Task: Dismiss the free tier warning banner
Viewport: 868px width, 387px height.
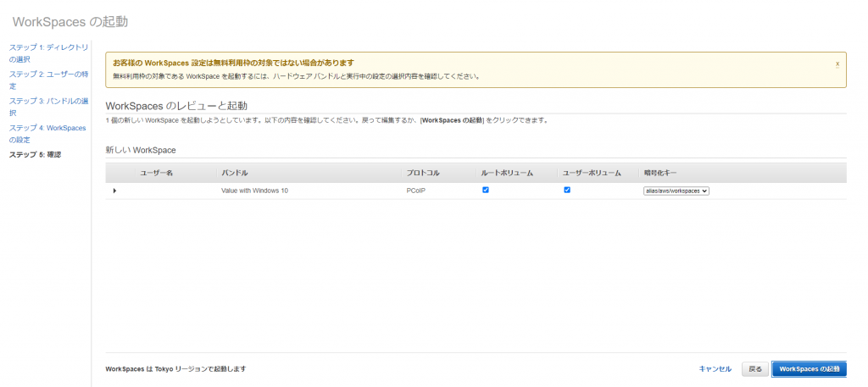Action: coord(837,64)
